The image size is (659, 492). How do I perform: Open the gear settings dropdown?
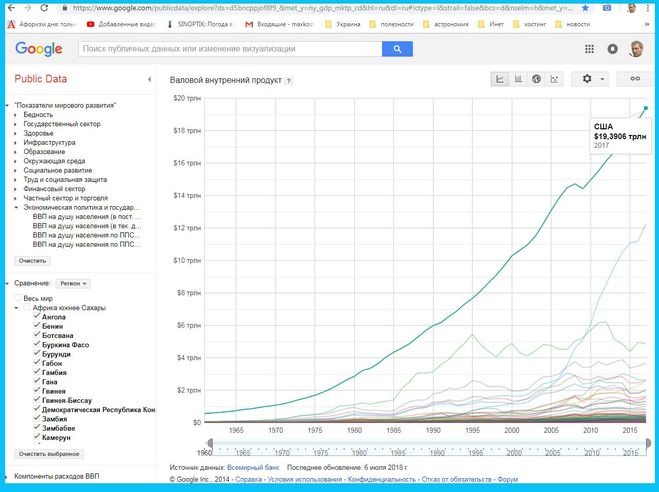592,79
